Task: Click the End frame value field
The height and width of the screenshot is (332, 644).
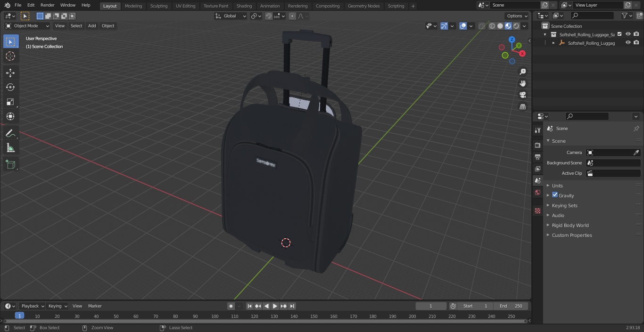Action: click(511, 306)
